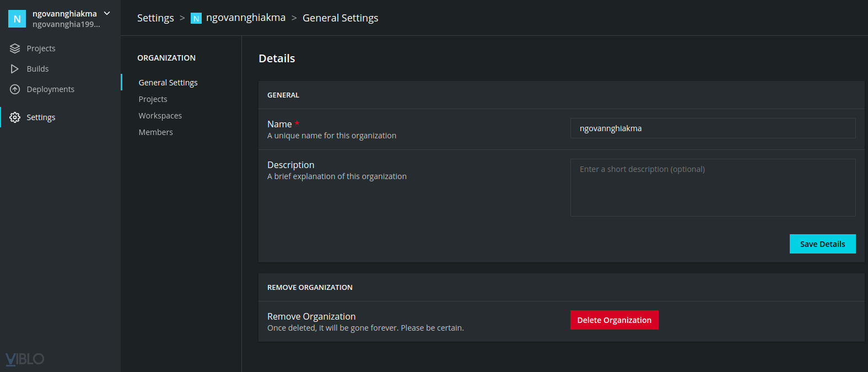This screenshot has width=868, height=372.
Task: Focus the organization Name input field
Action: pyautogui.click(x=713, y=128)
